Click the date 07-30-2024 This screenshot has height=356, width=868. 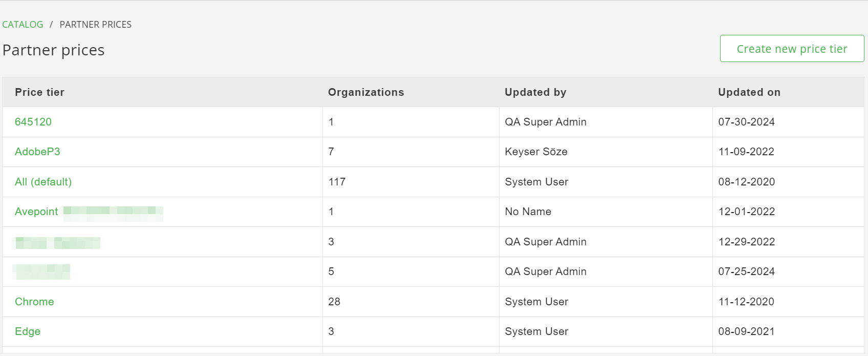pyautogui.click(x=747, y=122)
